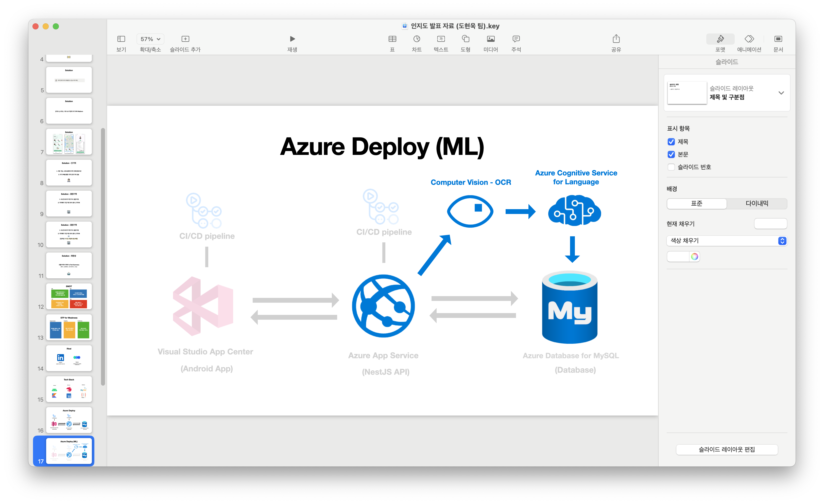Open the 색상 채우기 fill type dropdown
The width and height of the screenshot is (824, 504).
tap(727, 241)
